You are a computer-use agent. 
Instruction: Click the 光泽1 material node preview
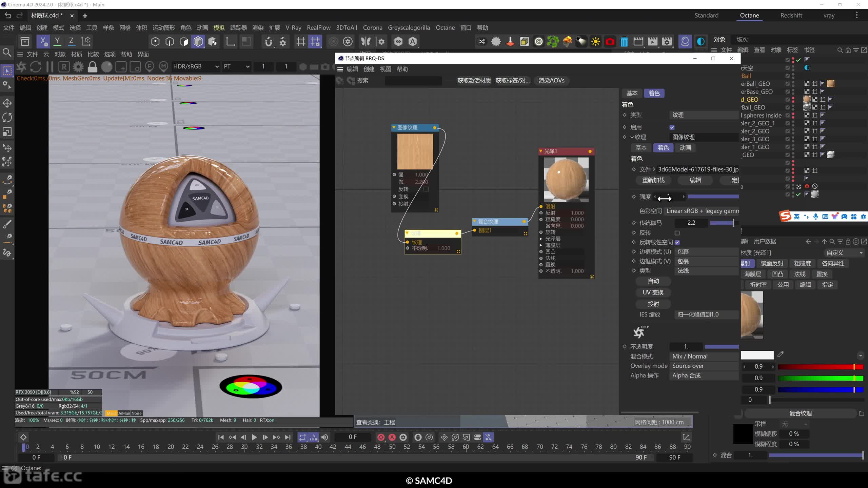[566, 180]
